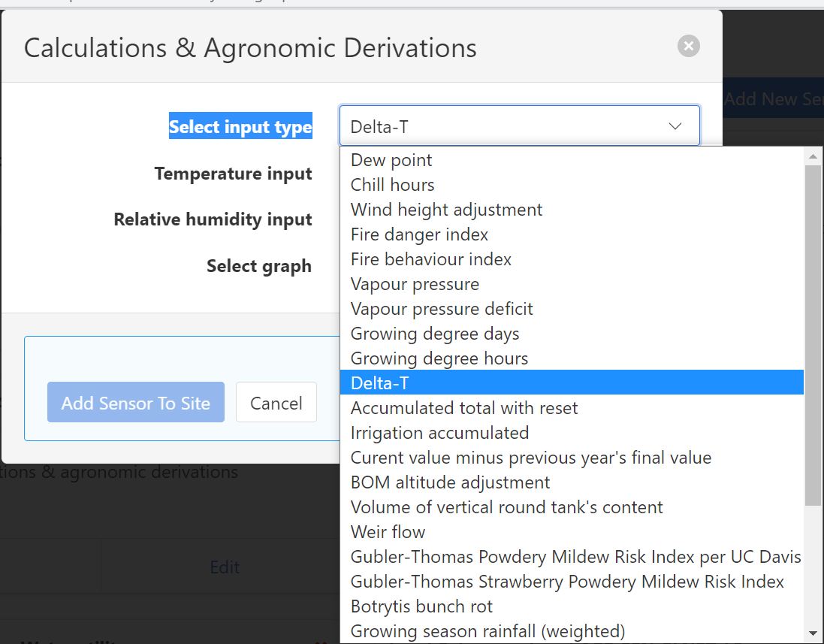Image resolution: width=824 pixels, height=644 pixels.
Task: Click the Cancel button
Action: pyautogui.click(x=276, y=403)
